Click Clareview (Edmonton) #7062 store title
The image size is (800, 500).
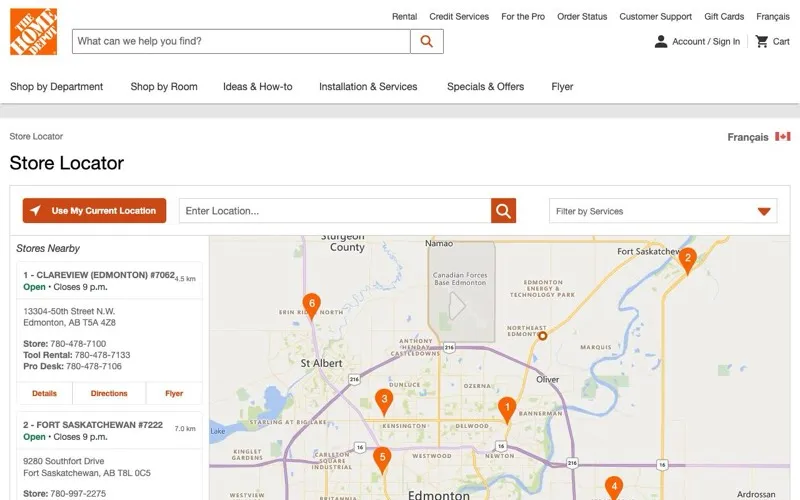coord(99,275)
